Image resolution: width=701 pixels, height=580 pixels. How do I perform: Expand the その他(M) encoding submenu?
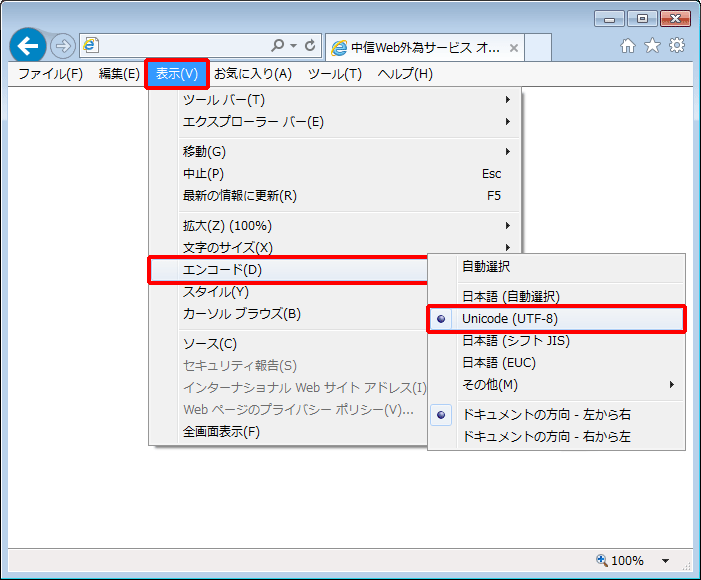pyautogui.click(x=557, y=385)
